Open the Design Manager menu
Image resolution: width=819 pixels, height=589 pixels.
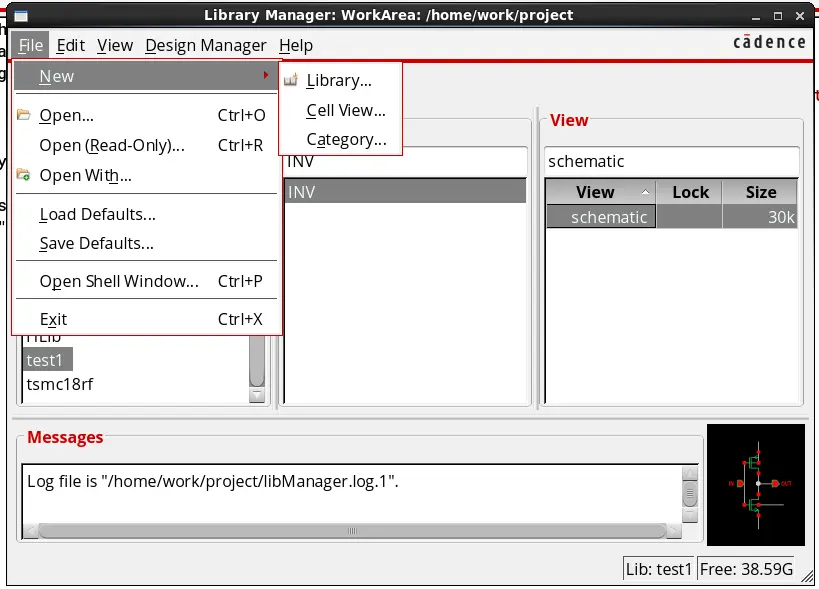[206, 45]
